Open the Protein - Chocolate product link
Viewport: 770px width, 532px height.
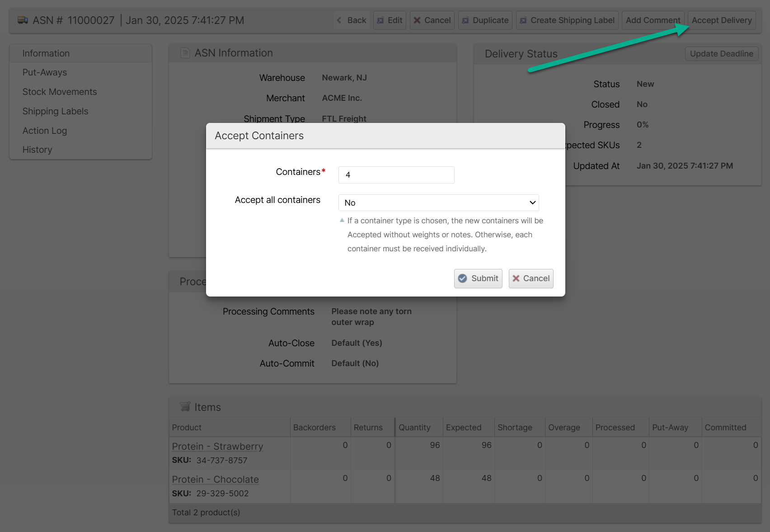pos(215,479)
